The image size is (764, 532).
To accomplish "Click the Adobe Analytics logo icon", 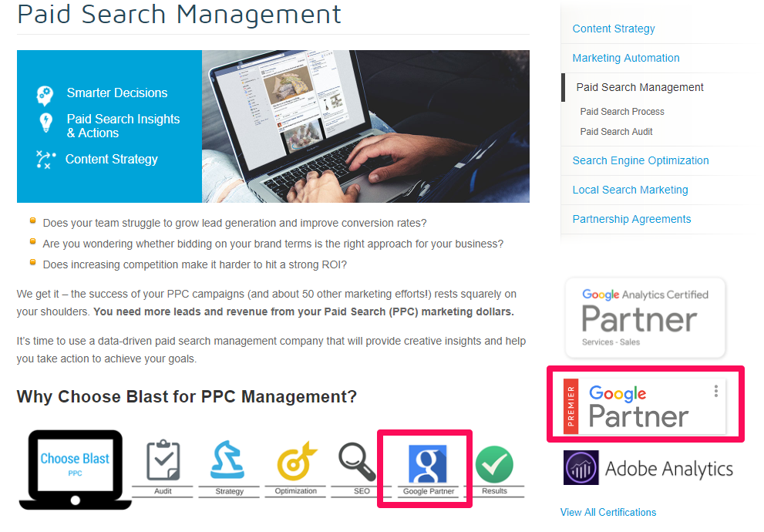I will coord(581,468).
